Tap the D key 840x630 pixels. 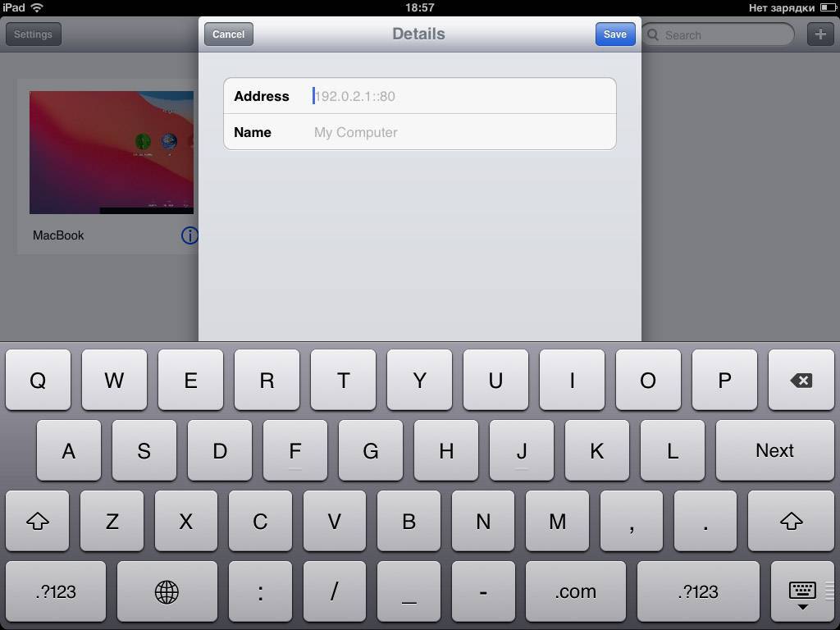(x=220, y=450)
